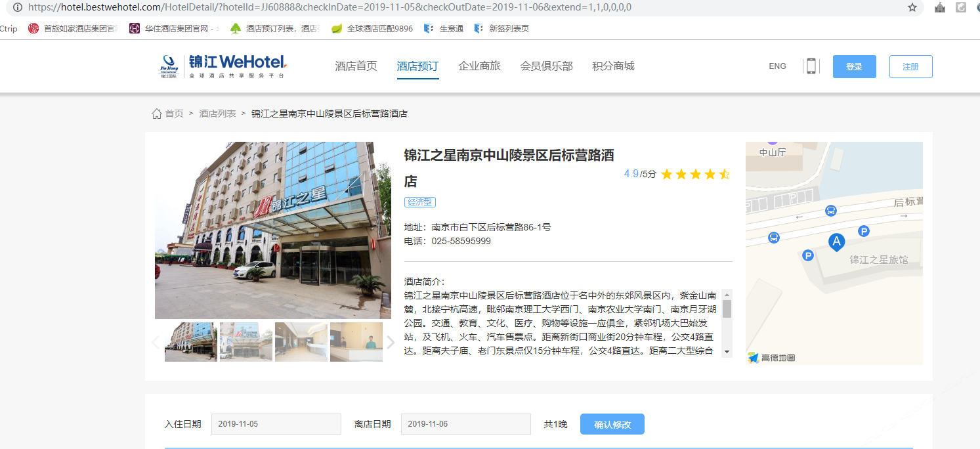The width and height of the screenshot is (980, 449).
Task: Click the lower-left bus stop icon on map
Action: [774, 238]
